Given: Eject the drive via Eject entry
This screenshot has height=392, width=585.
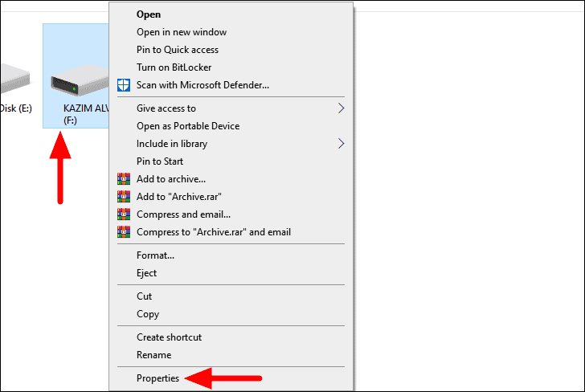Looking at the screenshot, I should coord(146,273).
